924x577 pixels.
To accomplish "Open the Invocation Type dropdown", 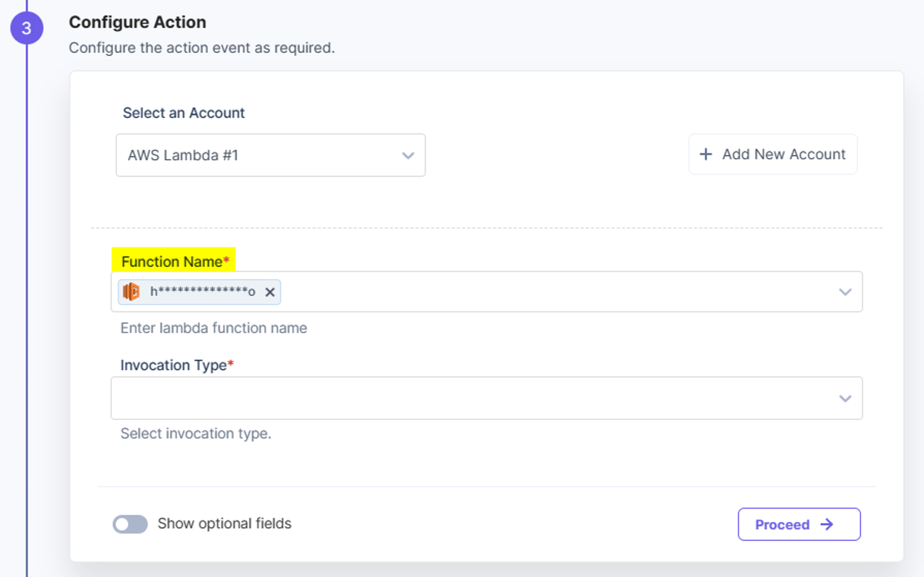I will click(486, 398).
